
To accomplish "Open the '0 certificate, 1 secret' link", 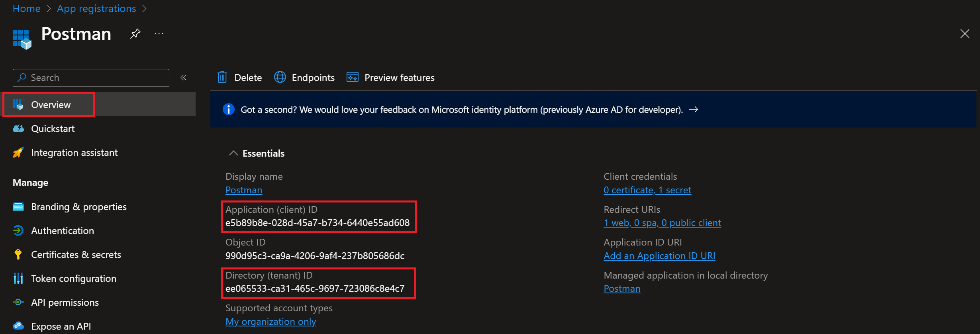I will [x=647, y=190].
